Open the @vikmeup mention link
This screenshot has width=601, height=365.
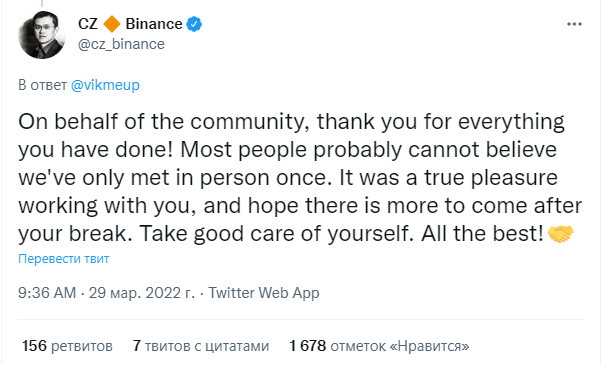pos(105,85)
